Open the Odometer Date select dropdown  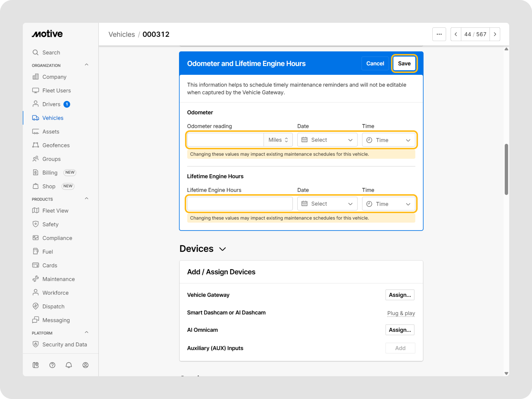[327, 140]
